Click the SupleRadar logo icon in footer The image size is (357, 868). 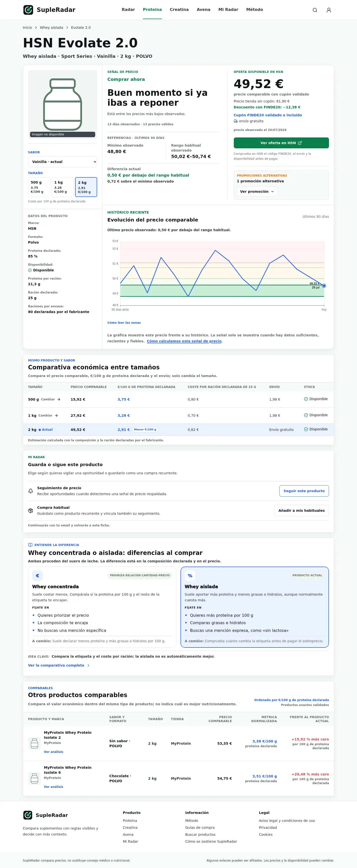tap(28, 815)
